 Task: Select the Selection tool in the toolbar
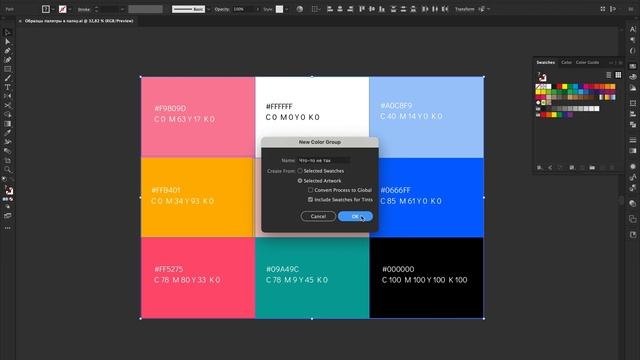coord(7,32)
